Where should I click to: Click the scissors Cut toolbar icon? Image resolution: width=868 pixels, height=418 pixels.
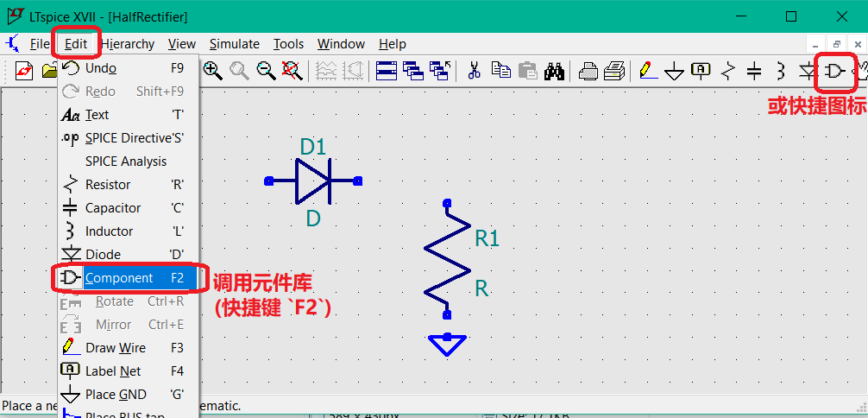[x=473, y=70]
